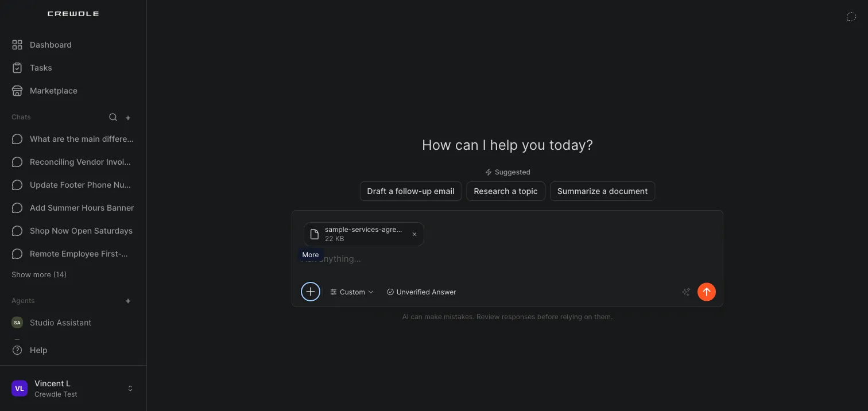
Task: Click the Crewdle logo
Action: (73, 14)
